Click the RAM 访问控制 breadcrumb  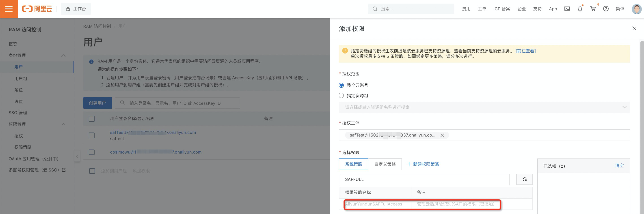[x=97, y=26]
